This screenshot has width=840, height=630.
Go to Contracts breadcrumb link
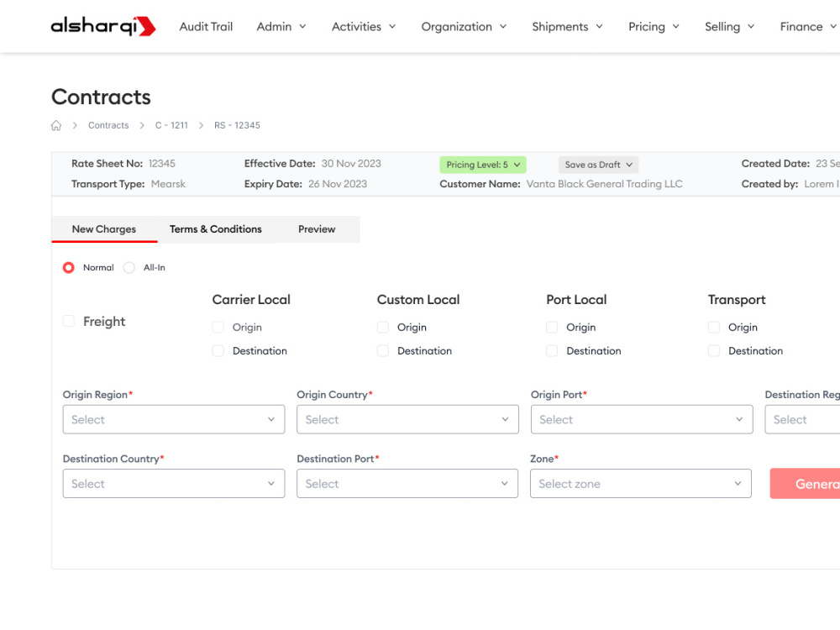point(108,125)
